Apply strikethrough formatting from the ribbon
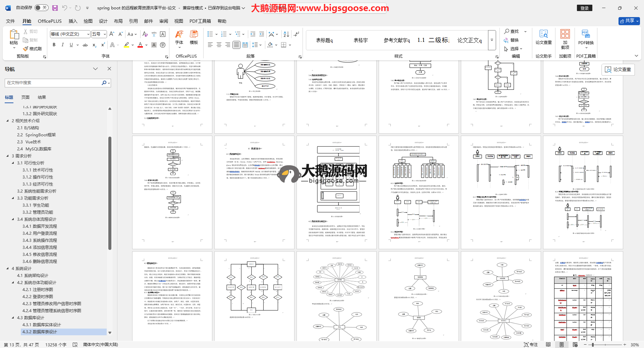Screen dimensions: 644x348 (85, 45)
